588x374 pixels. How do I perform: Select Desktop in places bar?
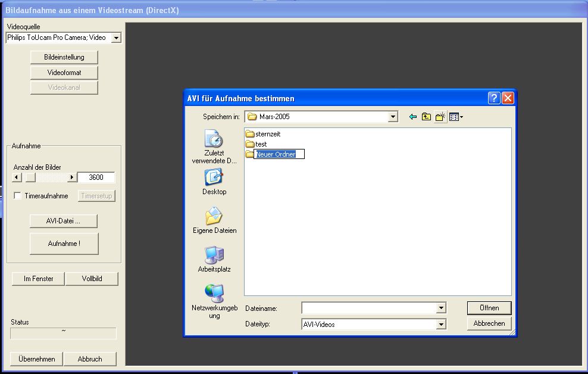coord(214,182)
